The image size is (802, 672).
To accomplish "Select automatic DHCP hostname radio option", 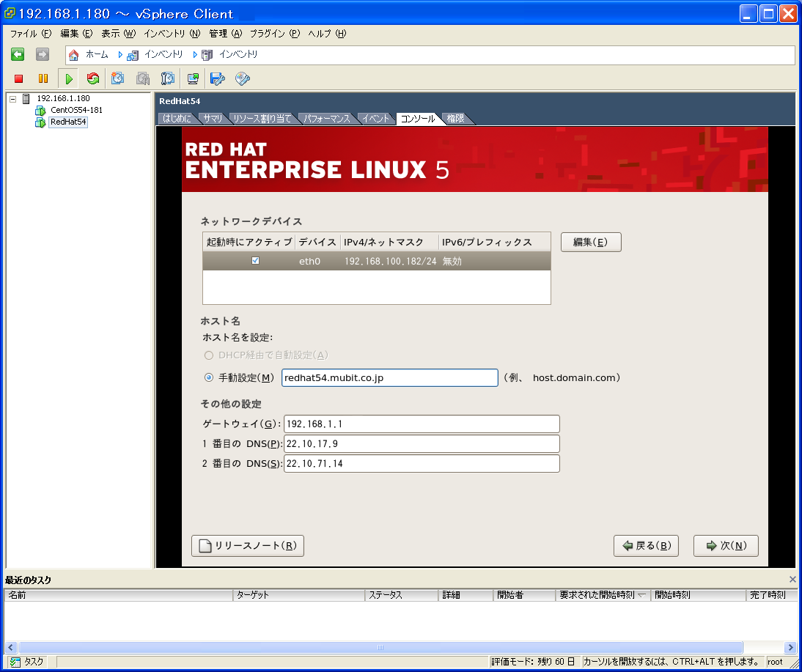I will 209,355.
